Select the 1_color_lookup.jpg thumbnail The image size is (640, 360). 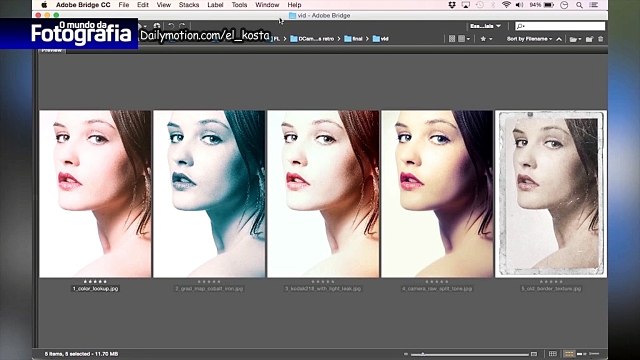coord(95,194)
